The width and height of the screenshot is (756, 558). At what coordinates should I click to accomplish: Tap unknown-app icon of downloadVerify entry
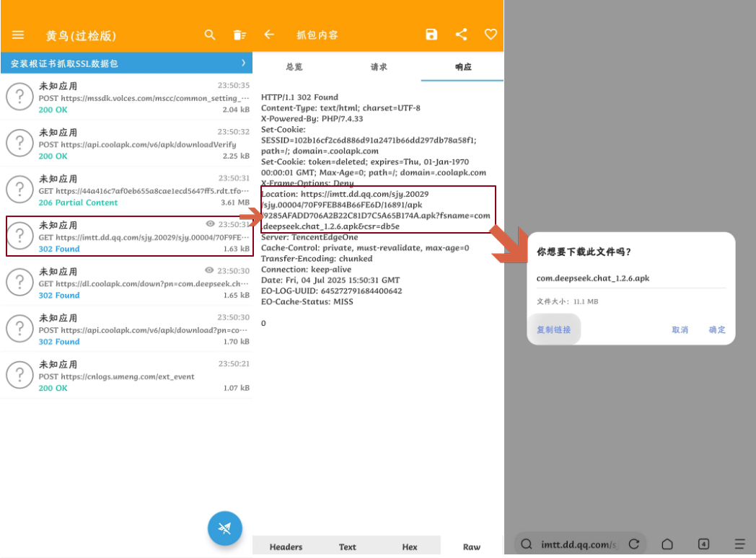tap(19, 143)
